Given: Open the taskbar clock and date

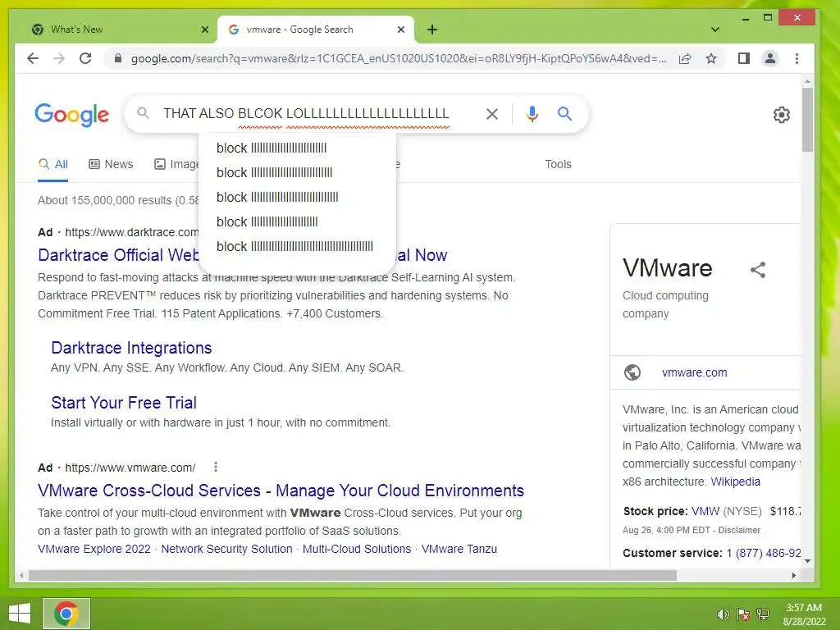Looking at the screenshot, I should pyautogui.click(x=804, y=614).
